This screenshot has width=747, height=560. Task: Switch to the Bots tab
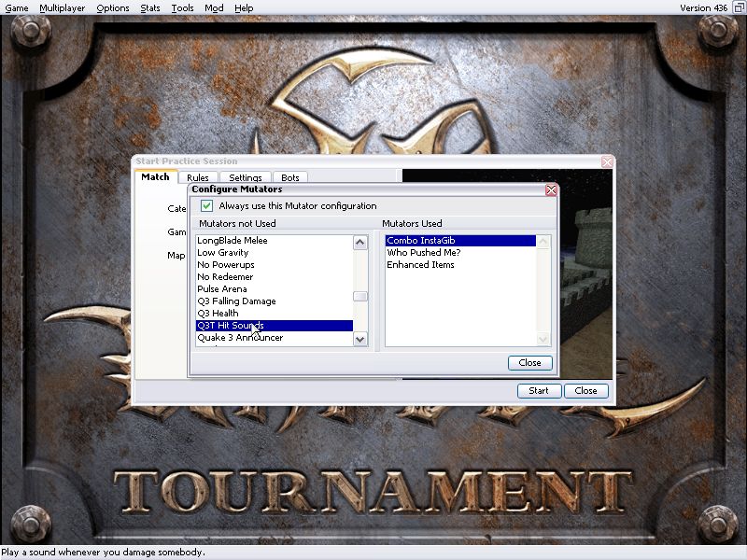[x=290, y=177]
